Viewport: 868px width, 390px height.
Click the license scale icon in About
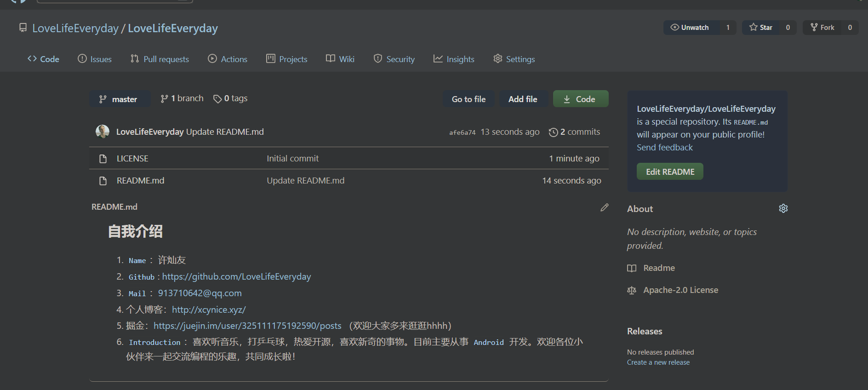click(x=632, y=290)
